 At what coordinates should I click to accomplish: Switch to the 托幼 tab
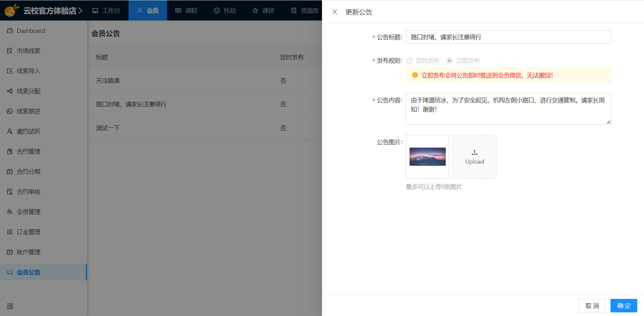click(225, 11)
